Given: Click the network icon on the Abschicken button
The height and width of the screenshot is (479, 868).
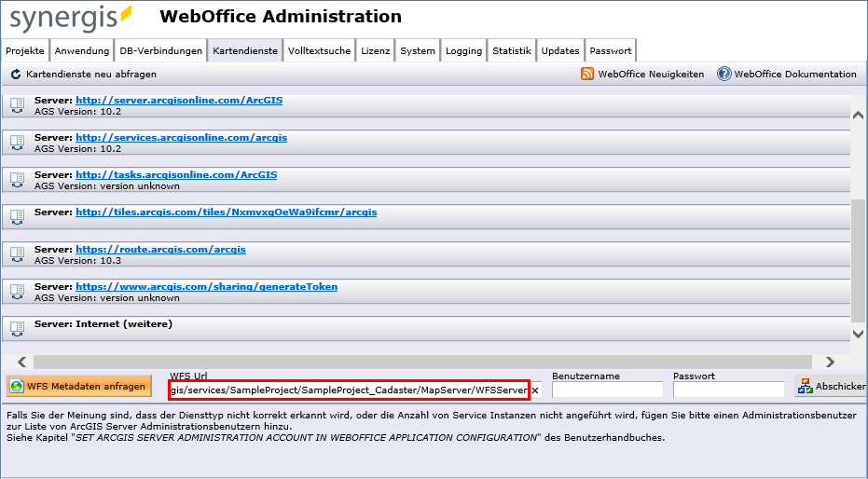Looking at the screenshot, I should click(x=805, y=386).
